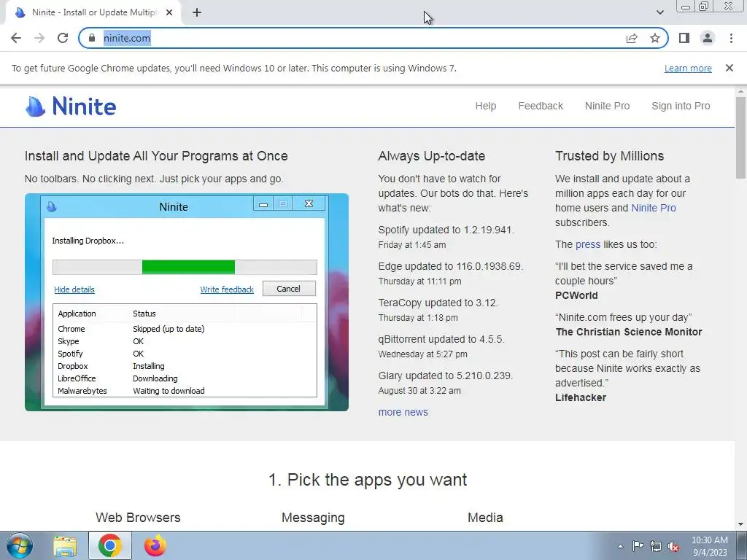Click the muted volume tray icon
The height and width of the screenshot is (560, 747).
pos(673,546)
